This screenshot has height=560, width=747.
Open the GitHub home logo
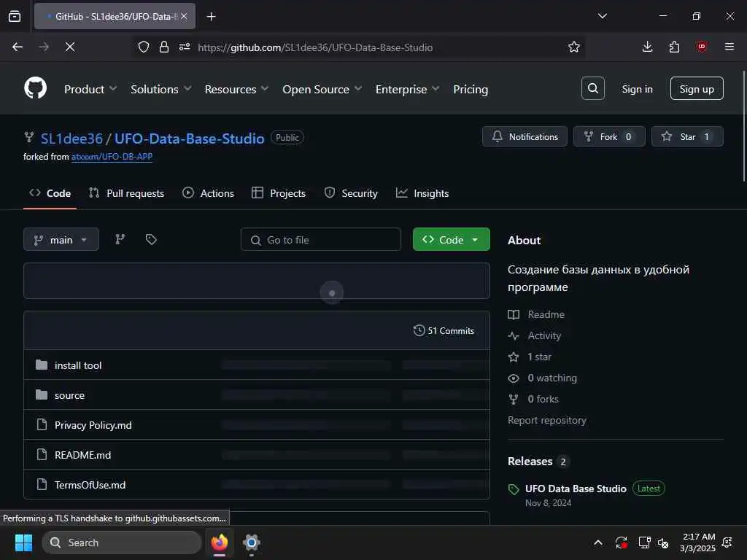click(x=35, y=88)
